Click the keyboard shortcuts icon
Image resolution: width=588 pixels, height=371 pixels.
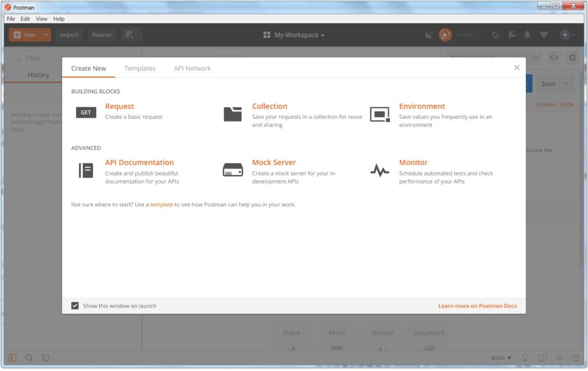click(x=559, y=358)
